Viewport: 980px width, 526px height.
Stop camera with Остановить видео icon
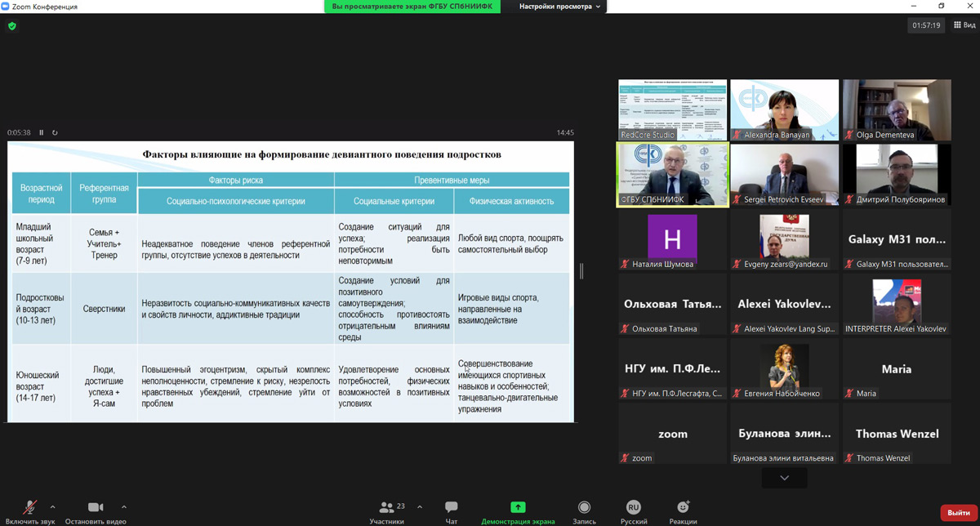(x=96, y=507)
